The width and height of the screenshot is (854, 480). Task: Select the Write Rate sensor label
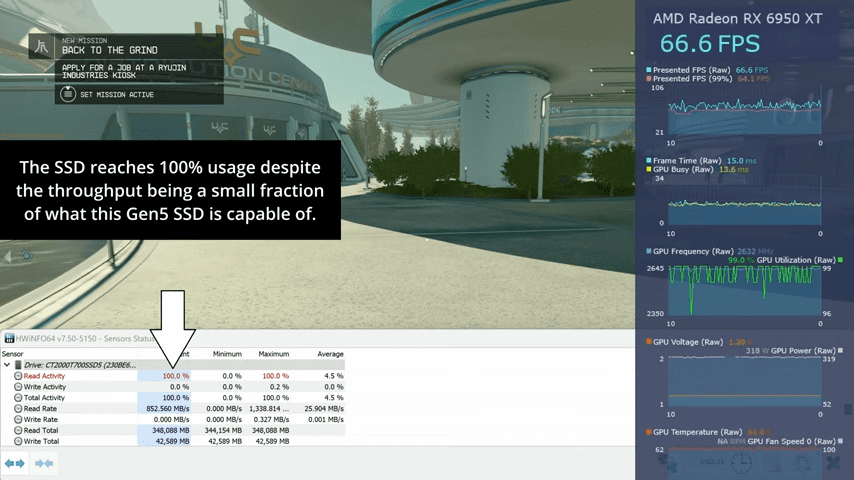[x=41, y=420]
